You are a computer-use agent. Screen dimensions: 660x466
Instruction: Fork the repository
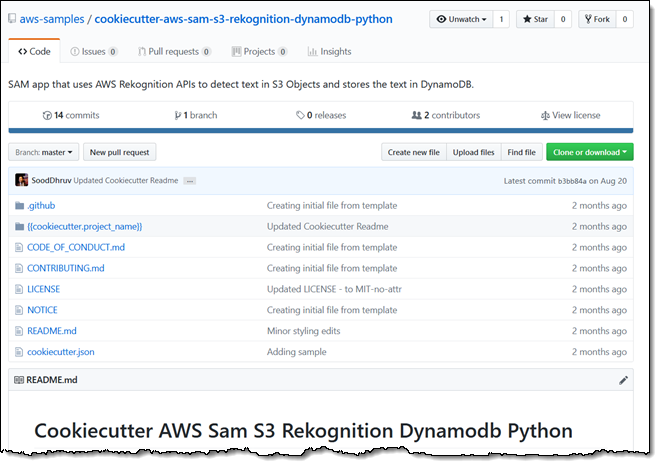click(596, 19)
